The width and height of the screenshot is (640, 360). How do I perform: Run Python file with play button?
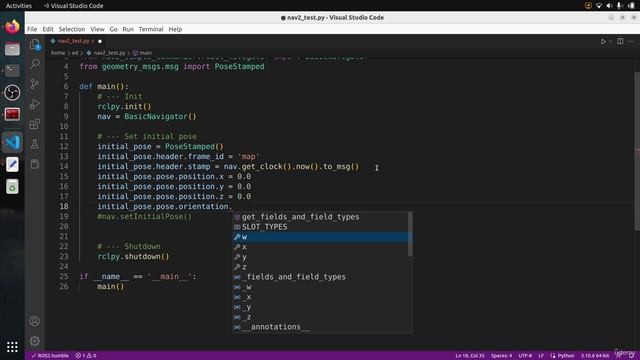point(603,41)
